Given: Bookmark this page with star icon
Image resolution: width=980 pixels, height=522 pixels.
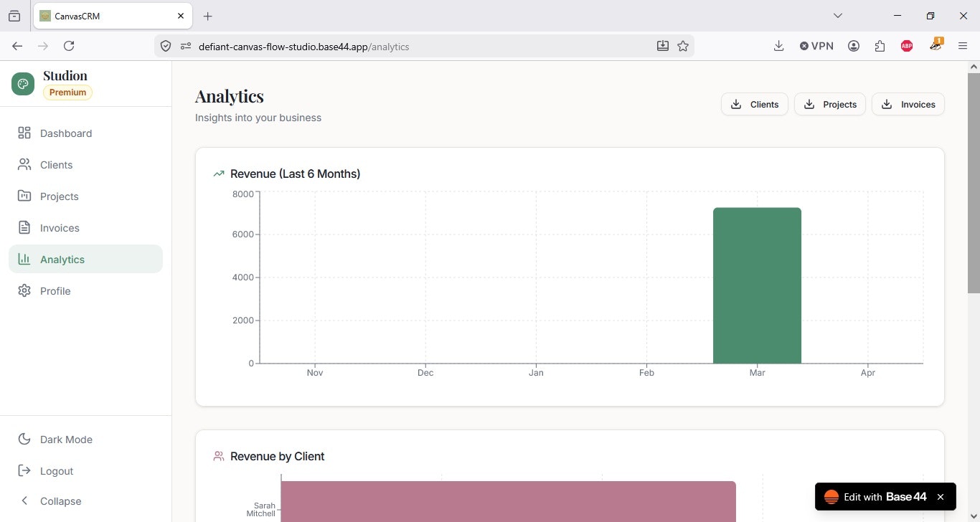Looking at the screenshot, I should [683, 46].
